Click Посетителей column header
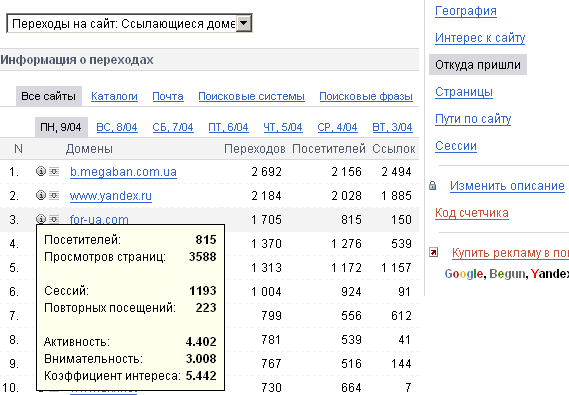The height and width of the screenshot is (395, 569). pyautogui.click(x=329, y=149)
